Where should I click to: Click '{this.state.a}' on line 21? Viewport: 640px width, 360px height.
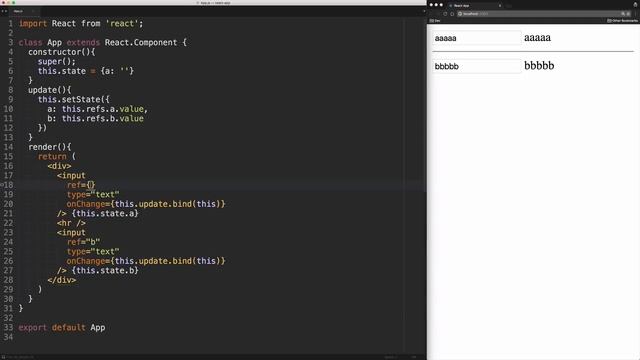(105, 213)
